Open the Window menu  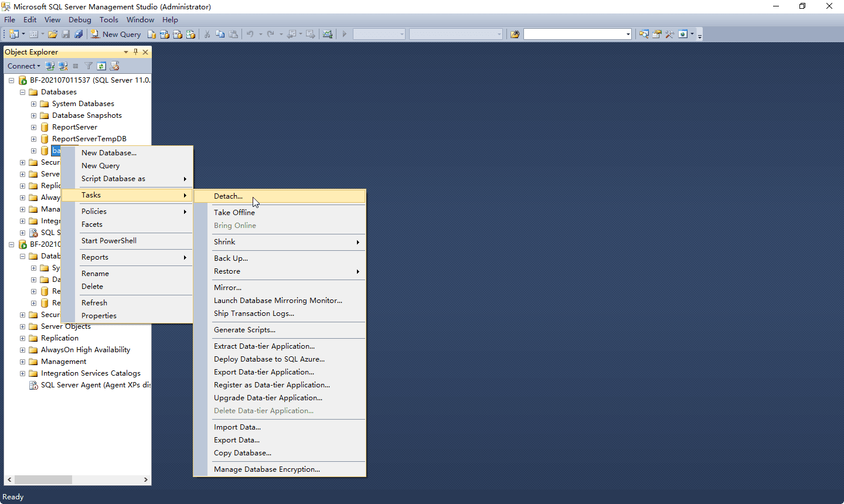140,20
